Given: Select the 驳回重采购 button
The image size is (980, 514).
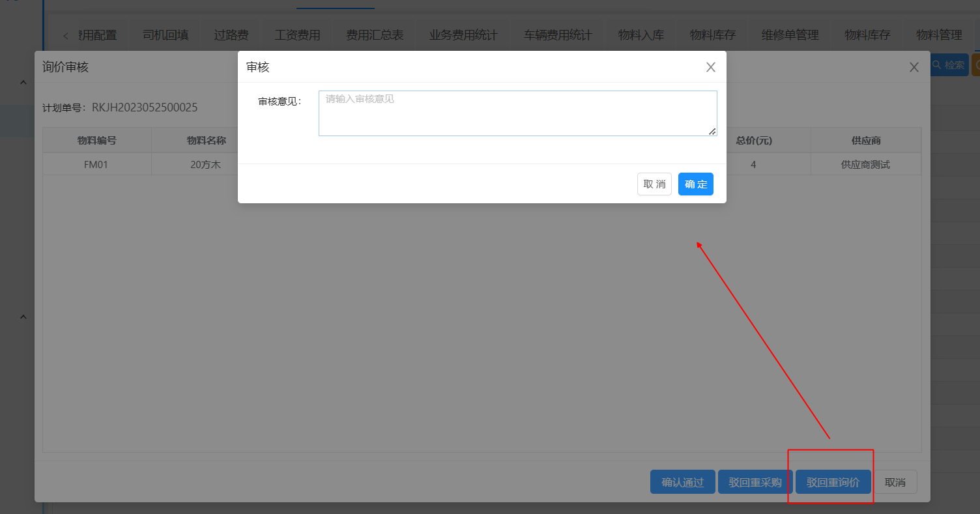Looking at the screenshot, I should 755,482.
